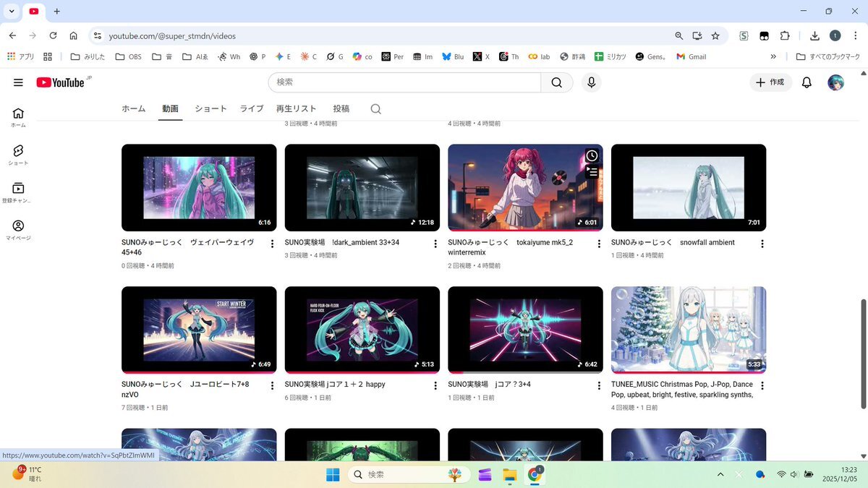Screen dimensions: 868x488
Task: Open the Jユーロビート7+8 video thumbnail
Action: pos(199,330)
